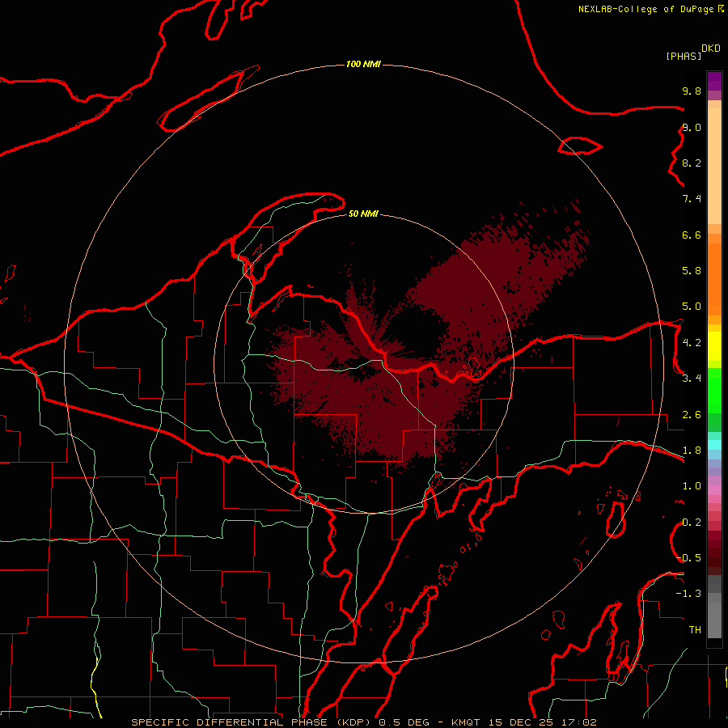Click the 5.8 scale value

click(692, 270)
